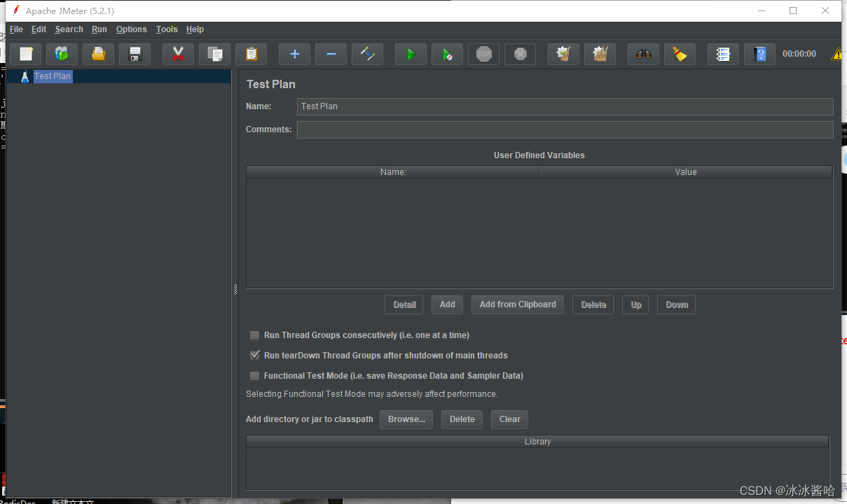Click the Paste clipboard icon
Viewport: 847px width, 504px height.
(x=252, y=54)
